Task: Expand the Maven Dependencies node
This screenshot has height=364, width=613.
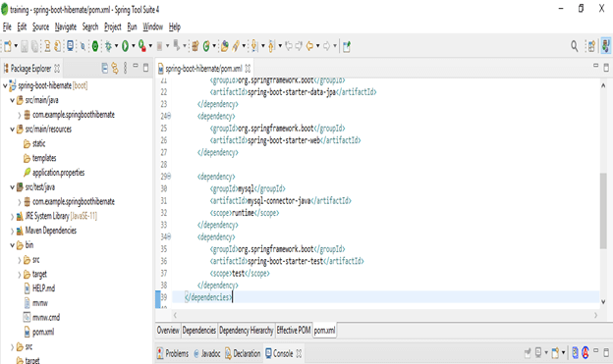Action: 13,232
